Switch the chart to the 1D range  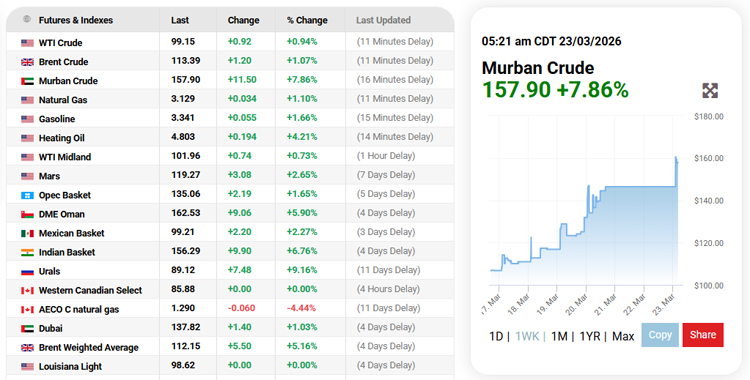pos(496,336)
